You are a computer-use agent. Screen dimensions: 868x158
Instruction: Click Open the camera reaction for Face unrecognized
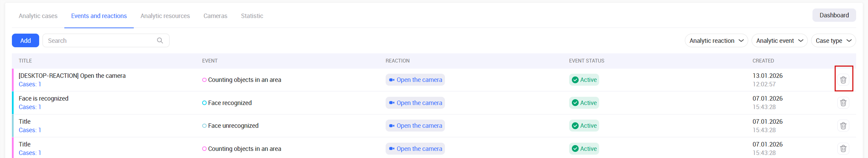click(x=415, y=126)
